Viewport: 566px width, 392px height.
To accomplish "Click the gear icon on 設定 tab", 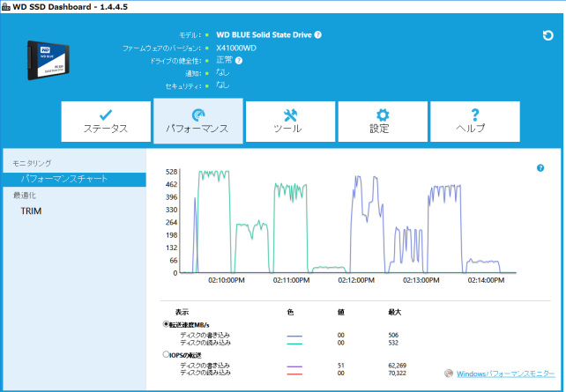I will (x=383, y=115).
